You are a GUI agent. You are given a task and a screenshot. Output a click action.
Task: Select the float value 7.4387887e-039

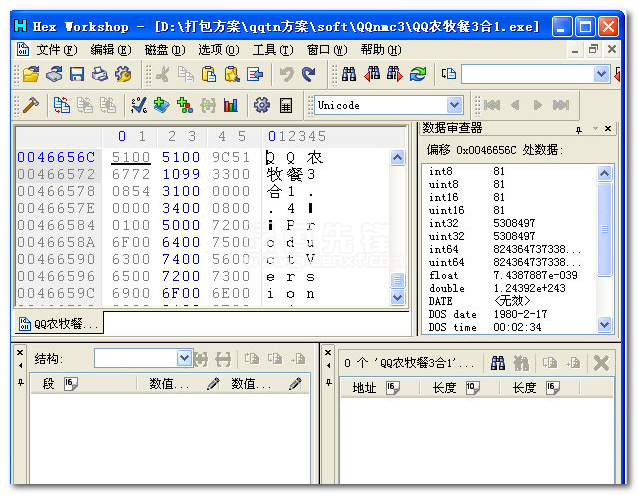coord(535,275)
